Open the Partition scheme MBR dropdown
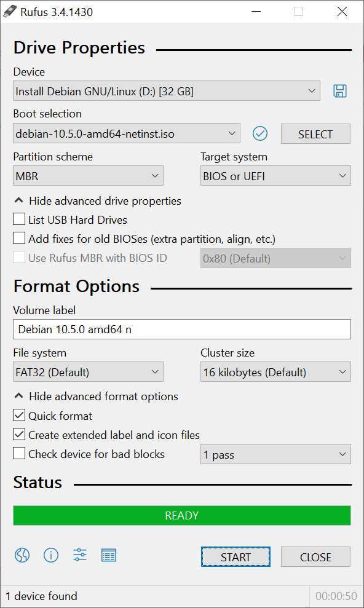This screenshot has height=608, width=364. 88,176
